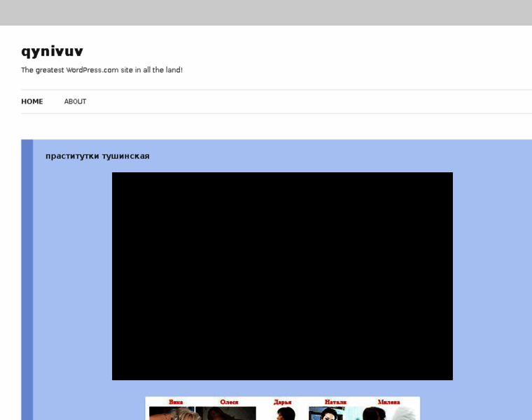This screenshot has height=420, width=532.
Task: Select the name label Вика
Action: (176, 402)
